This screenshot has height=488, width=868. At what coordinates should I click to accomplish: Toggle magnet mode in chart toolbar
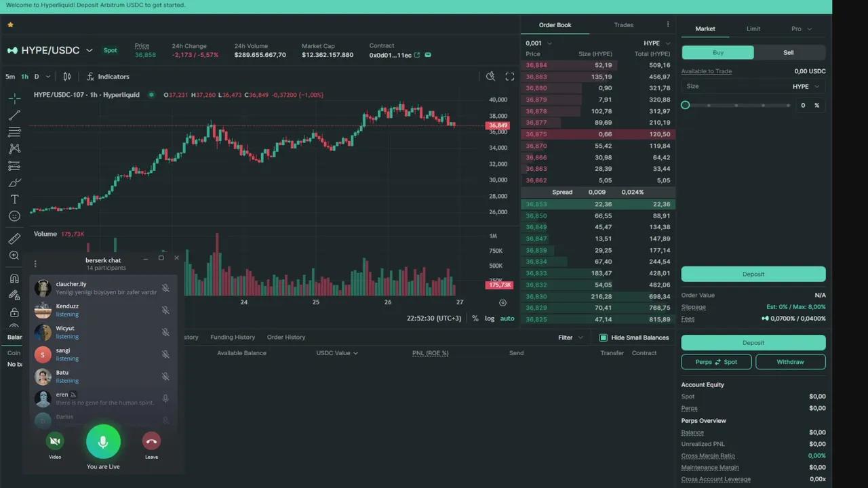point(14,278)
